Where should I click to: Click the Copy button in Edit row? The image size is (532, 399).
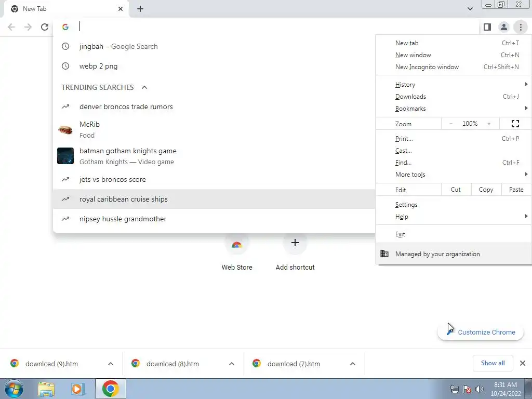pyautogui.click(x=486, y=190)
